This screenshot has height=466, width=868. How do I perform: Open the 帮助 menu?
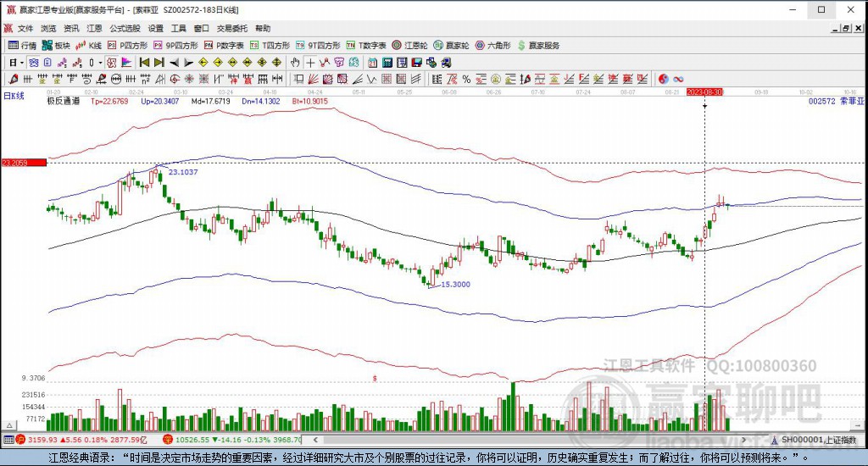(263, 28)
